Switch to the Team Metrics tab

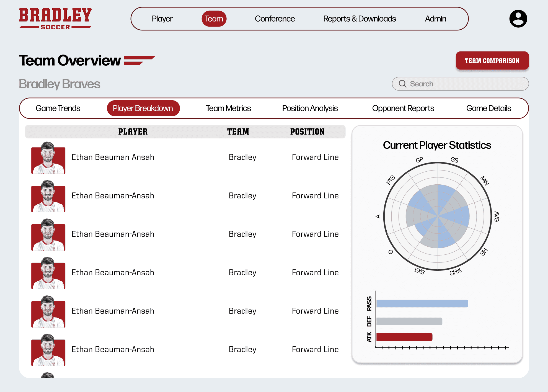tap(228, 108)
